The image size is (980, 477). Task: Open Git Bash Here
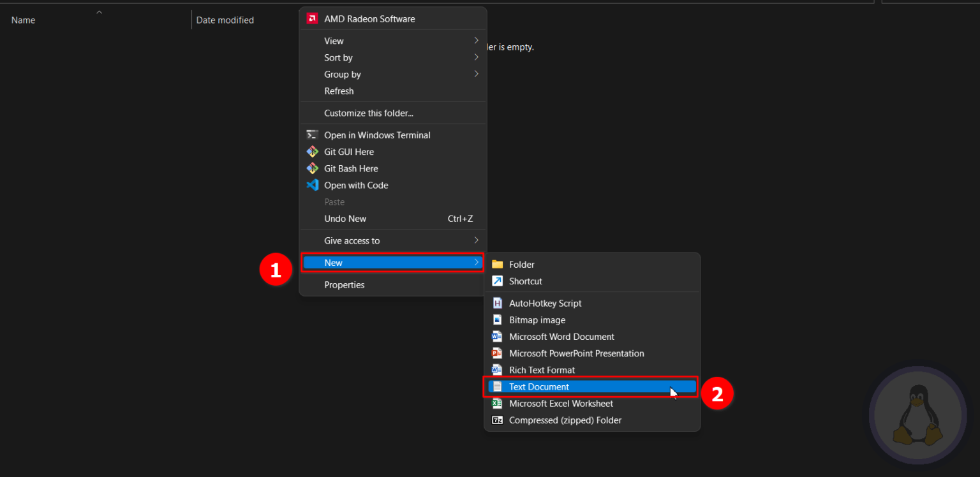350,168
